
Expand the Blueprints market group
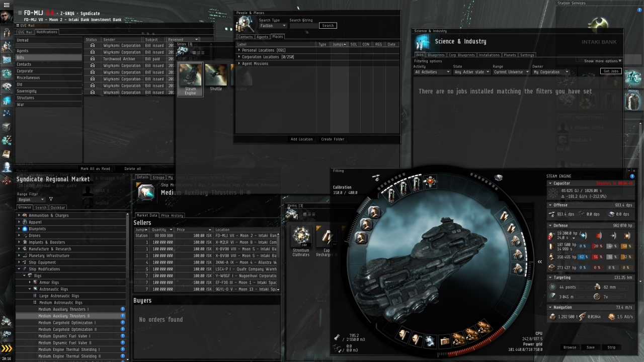point(20,229)
